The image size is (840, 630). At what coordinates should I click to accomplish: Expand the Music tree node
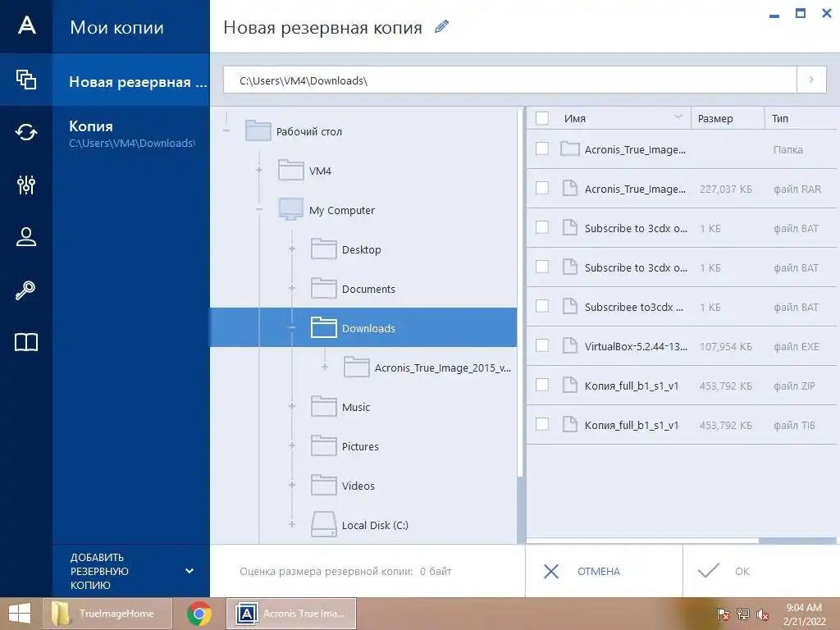pos(292,406)
